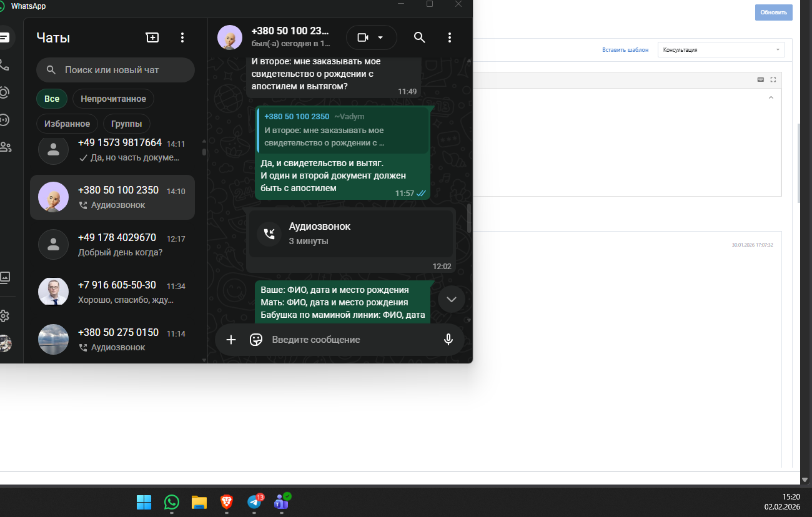Click the quoted ~Vadym reply preview

click(342, 130)
